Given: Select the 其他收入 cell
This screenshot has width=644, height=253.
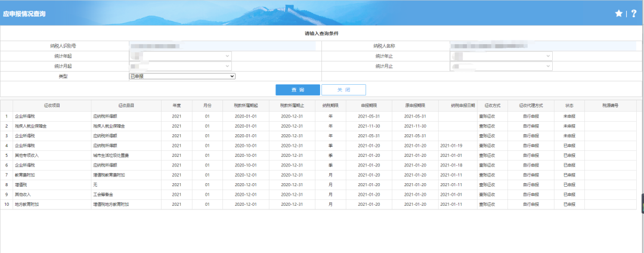Looking at the screenshot, I should [x=52, y=195].
